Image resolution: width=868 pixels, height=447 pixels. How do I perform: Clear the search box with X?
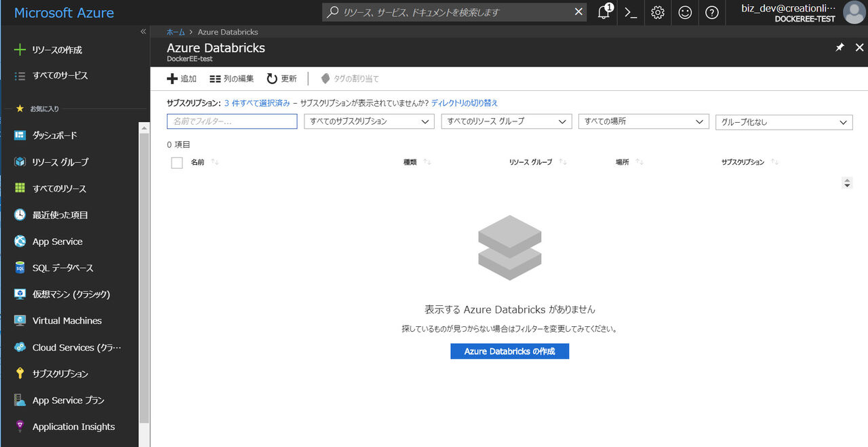pos(578,12)
